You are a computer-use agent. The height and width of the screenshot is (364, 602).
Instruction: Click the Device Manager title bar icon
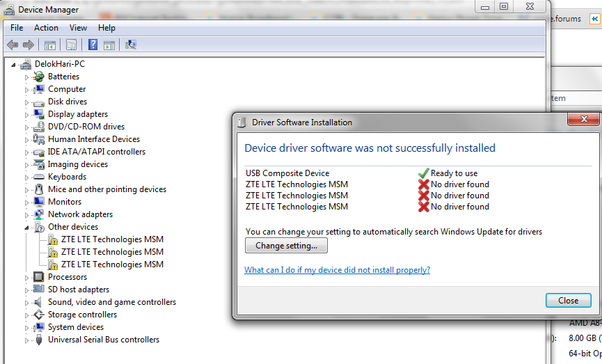(x=10, y=10)
